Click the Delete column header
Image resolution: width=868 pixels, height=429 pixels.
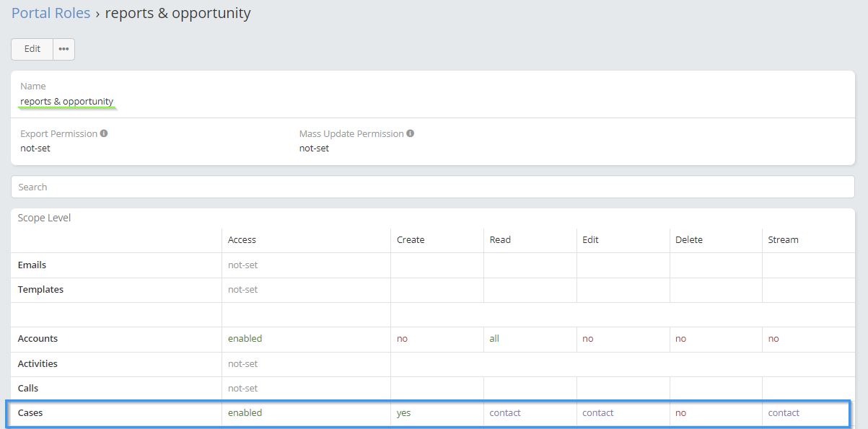689,240
